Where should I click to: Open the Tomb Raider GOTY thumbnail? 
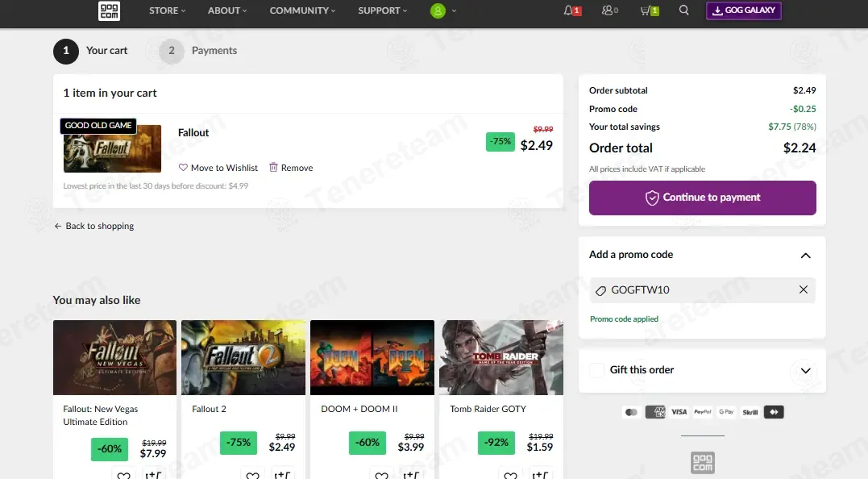coord(501,357)
